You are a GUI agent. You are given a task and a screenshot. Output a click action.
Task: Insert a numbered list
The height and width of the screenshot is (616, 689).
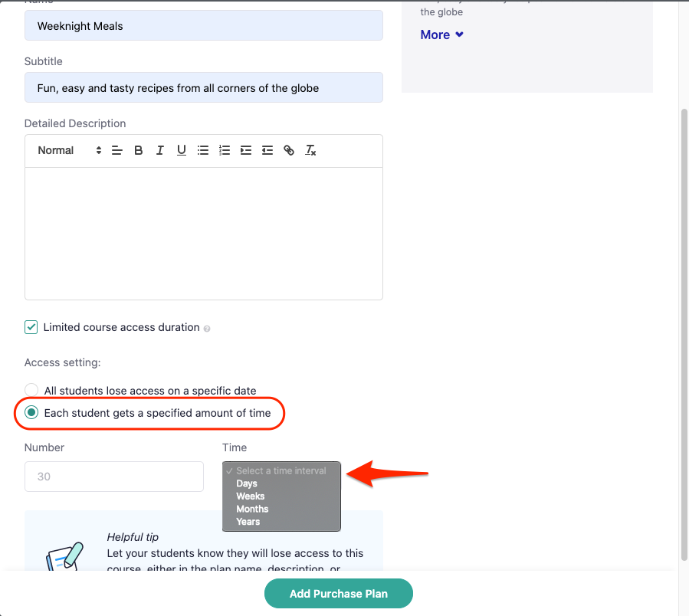[x=225, y=151]
